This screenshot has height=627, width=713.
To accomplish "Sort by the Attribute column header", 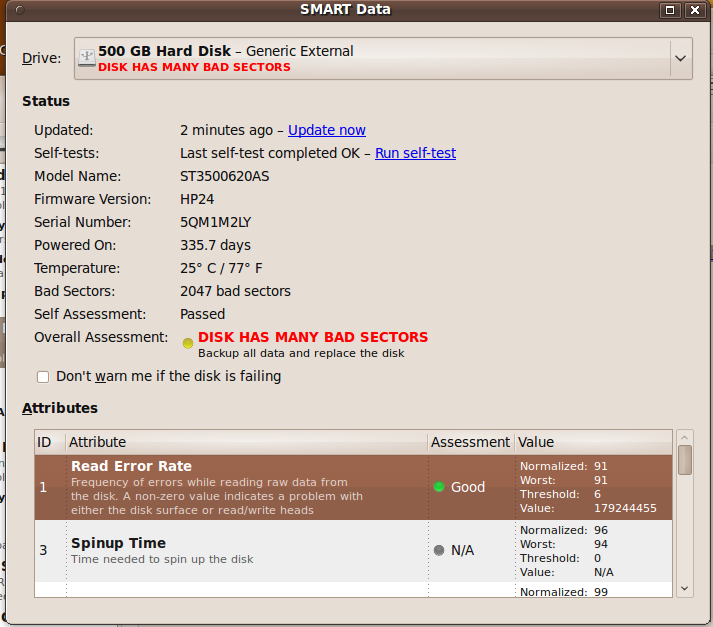I will click(246, 442).
